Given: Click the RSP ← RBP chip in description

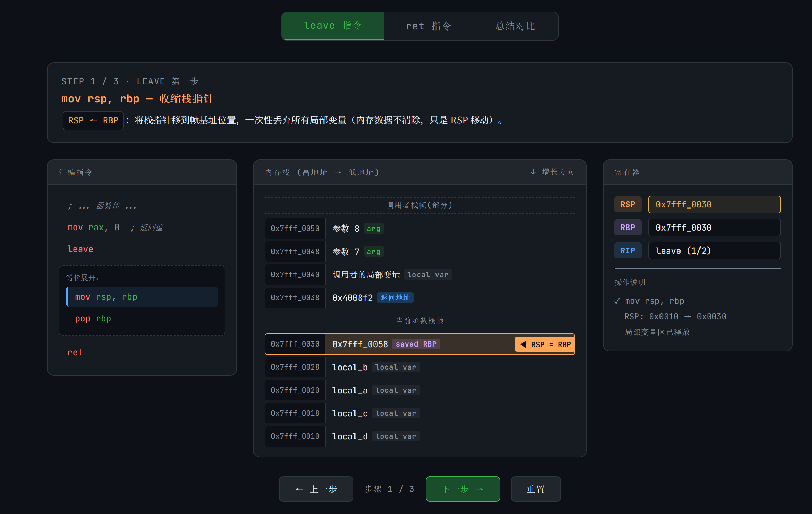Looking at the screenshot, I should (93, 120).
